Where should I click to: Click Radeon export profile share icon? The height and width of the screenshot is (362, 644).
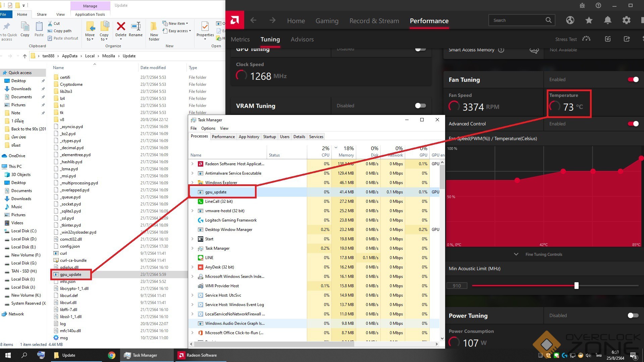click(x=627, y=39)
